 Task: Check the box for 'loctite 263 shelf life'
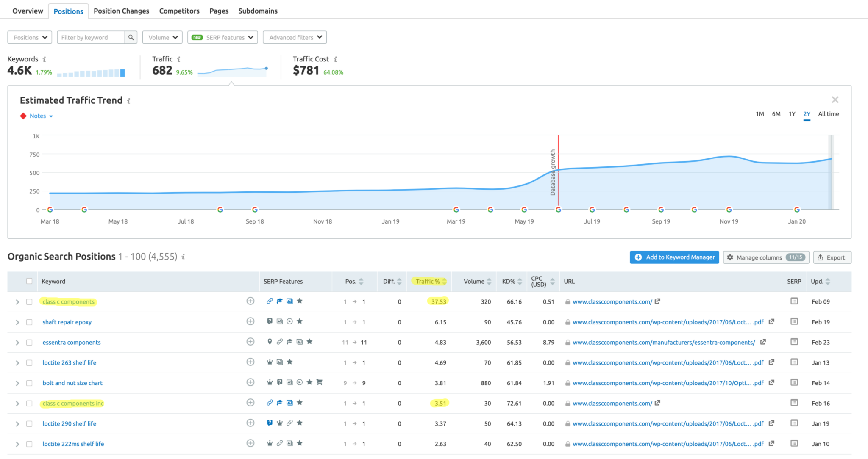(29, 363)
